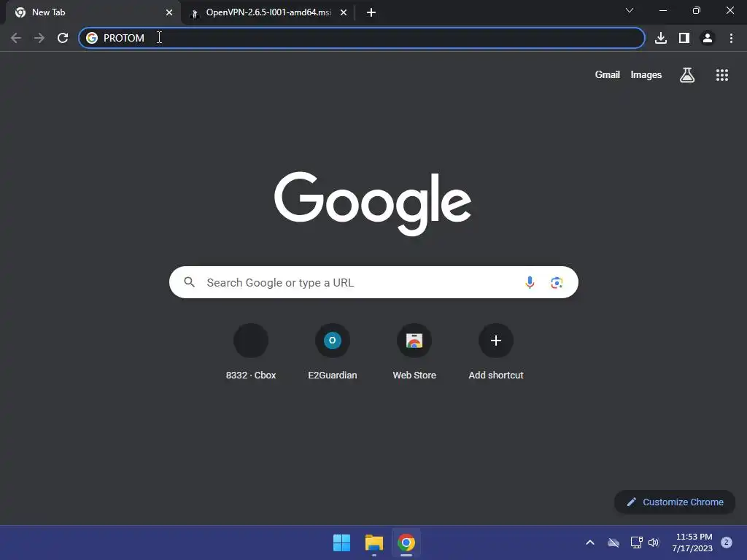747x560 pixels.
Task: Expand the tab search chevron
Action: click(x=630, y=10)
